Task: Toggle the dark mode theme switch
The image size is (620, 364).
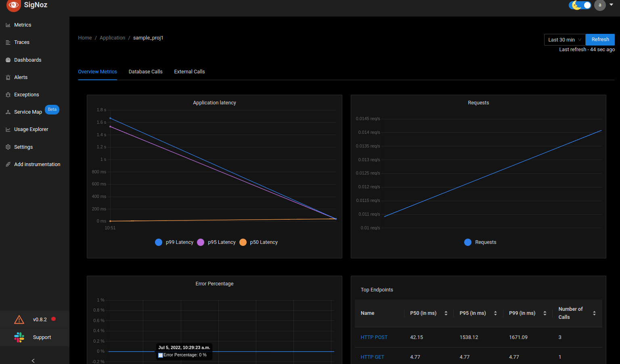Action: coord(580,5)
